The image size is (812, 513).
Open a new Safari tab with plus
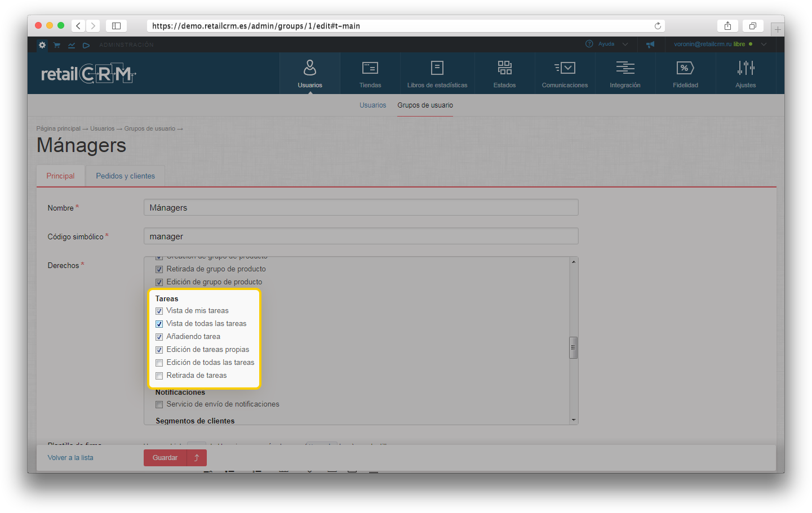point(778,29)
